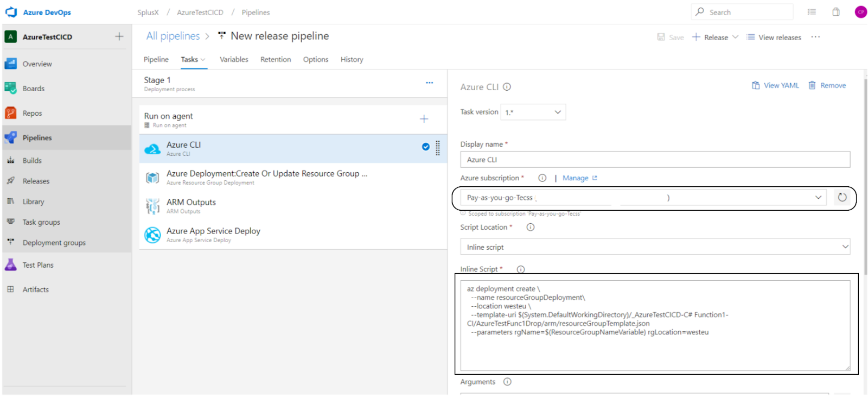This screenshot has width=868, height=397.
Task: Show Inline Script info icon
Action: click(521, 269)
